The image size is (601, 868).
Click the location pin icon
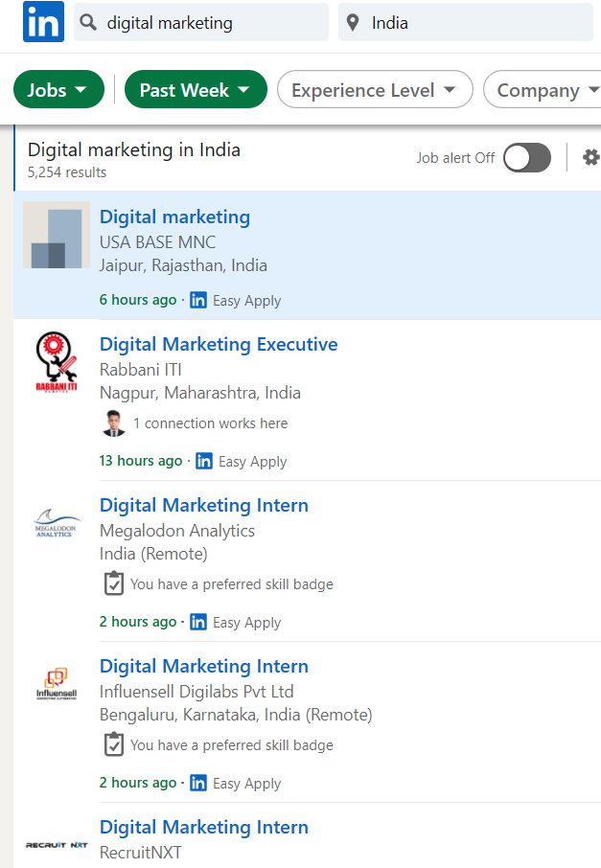(354, 22)
